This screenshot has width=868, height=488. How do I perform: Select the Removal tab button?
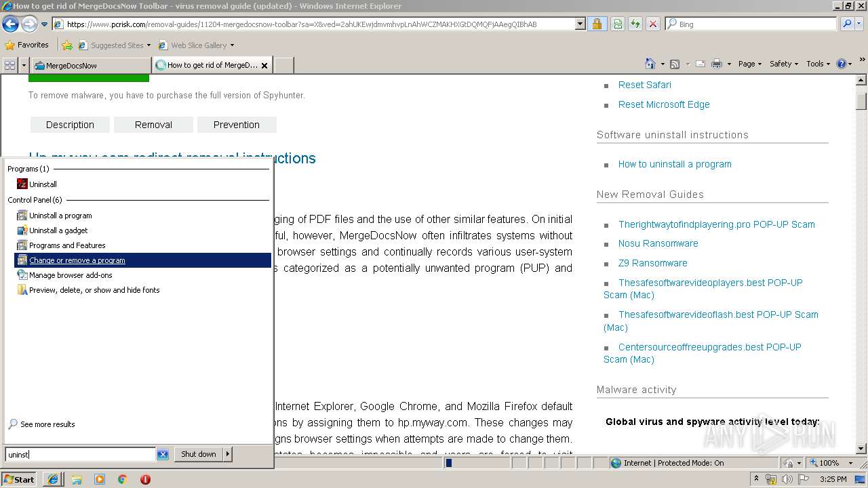pos(153,125)
